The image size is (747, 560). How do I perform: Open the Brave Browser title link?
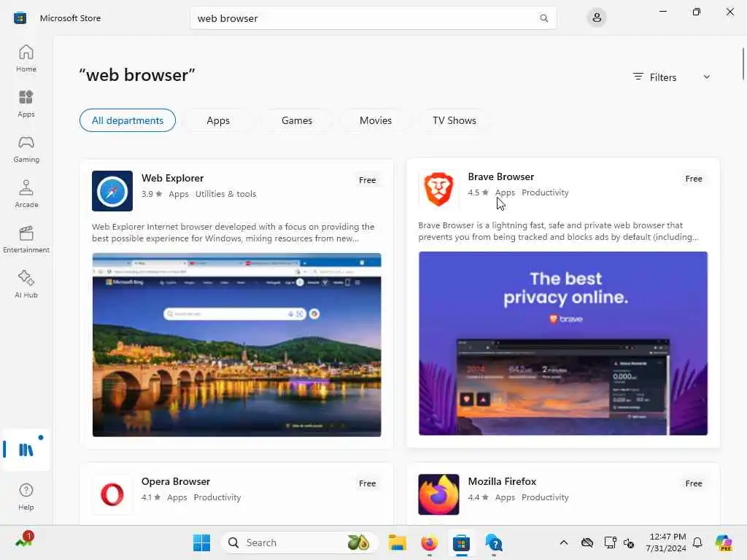coord(500,176)
